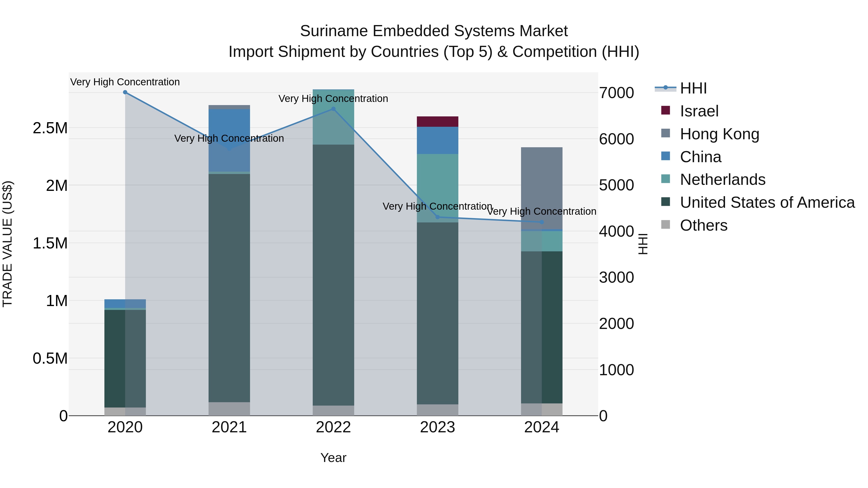Click the Israel bar segment in 2023
868x488 pixels.
click(437, 122)
